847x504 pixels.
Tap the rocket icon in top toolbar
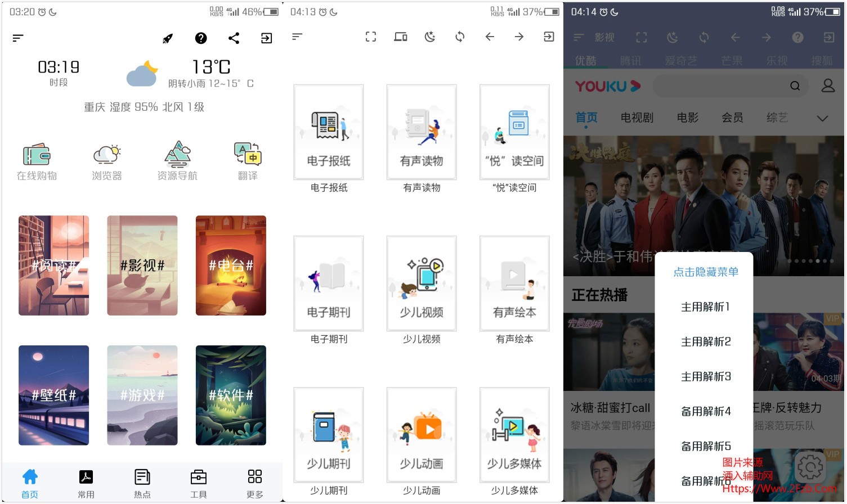point(168,38)
